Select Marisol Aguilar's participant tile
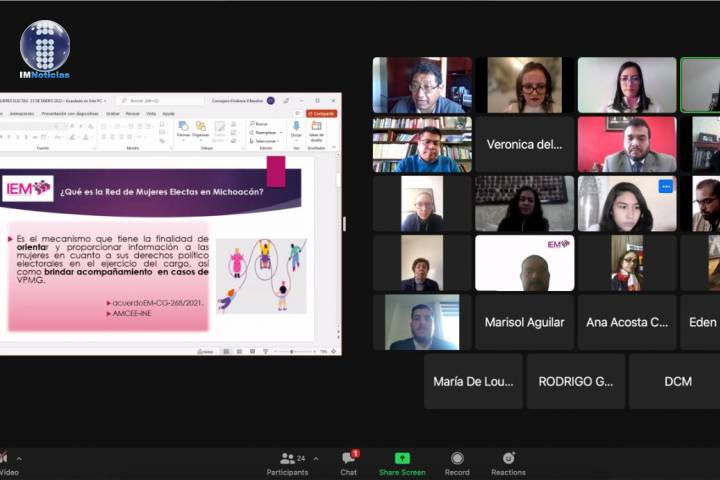Viewport: 720px width, 480px height. pyautogui.click(x=524, y=322)
